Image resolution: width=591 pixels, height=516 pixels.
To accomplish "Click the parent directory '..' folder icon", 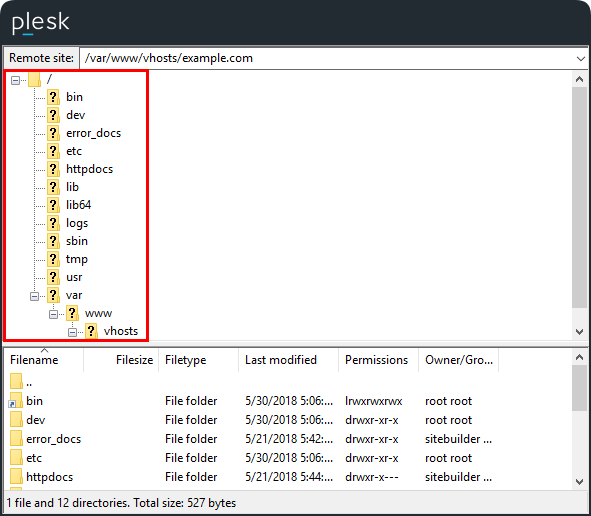I will pos(16,381).
